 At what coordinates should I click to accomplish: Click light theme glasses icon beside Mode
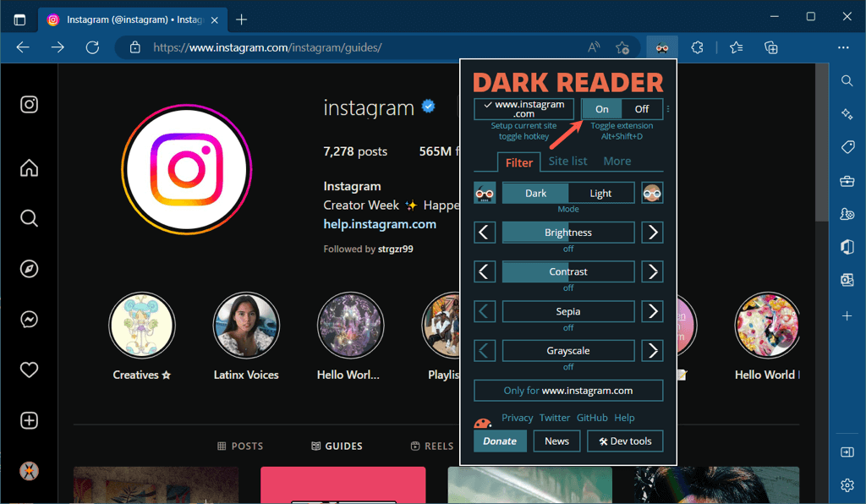(652, 193)
